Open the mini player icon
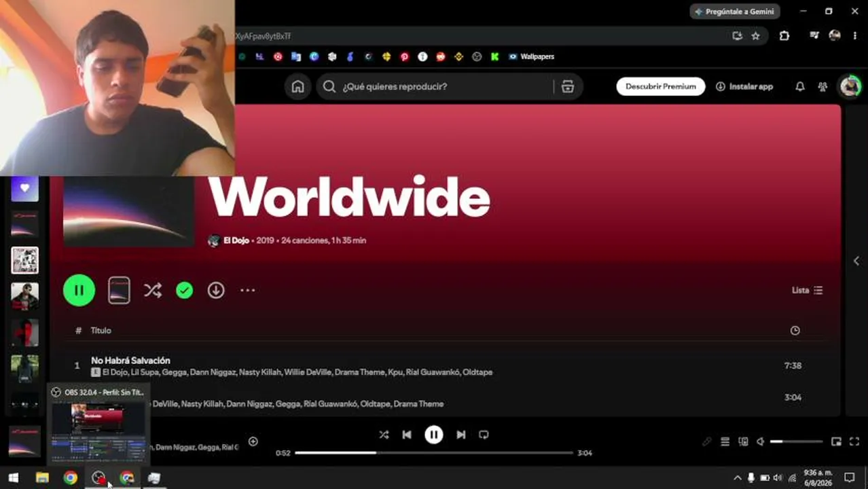This screenshot has height=489, width=868. point(836,441)
